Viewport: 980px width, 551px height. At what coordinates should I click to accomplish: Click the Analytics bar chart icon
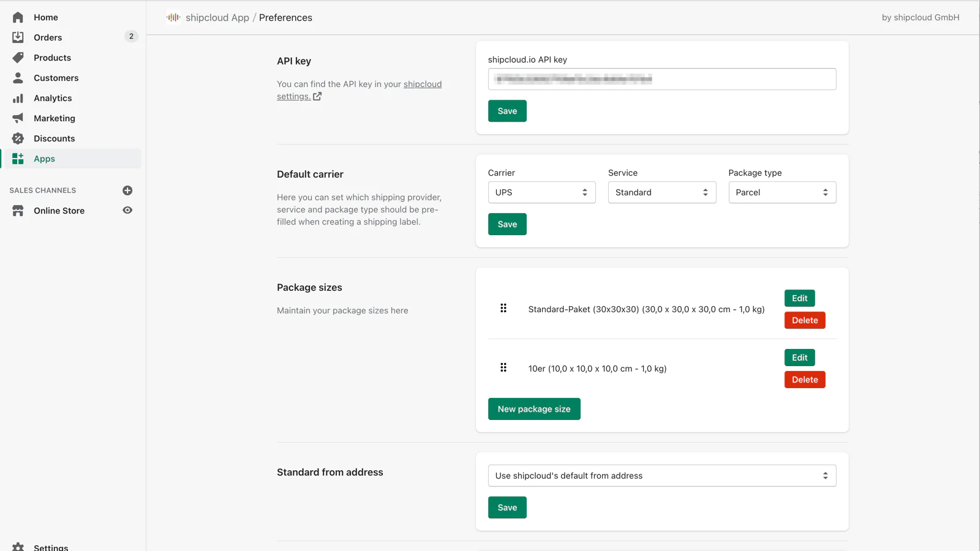tap(18, 98)
